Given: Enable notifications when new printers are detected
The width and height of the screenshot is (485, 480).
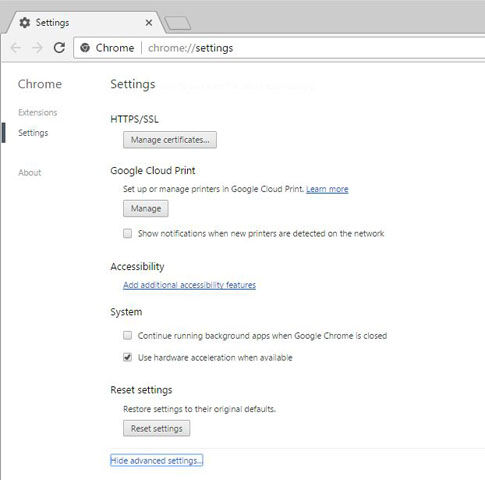Looking at the screenshot, I should 127,233.
